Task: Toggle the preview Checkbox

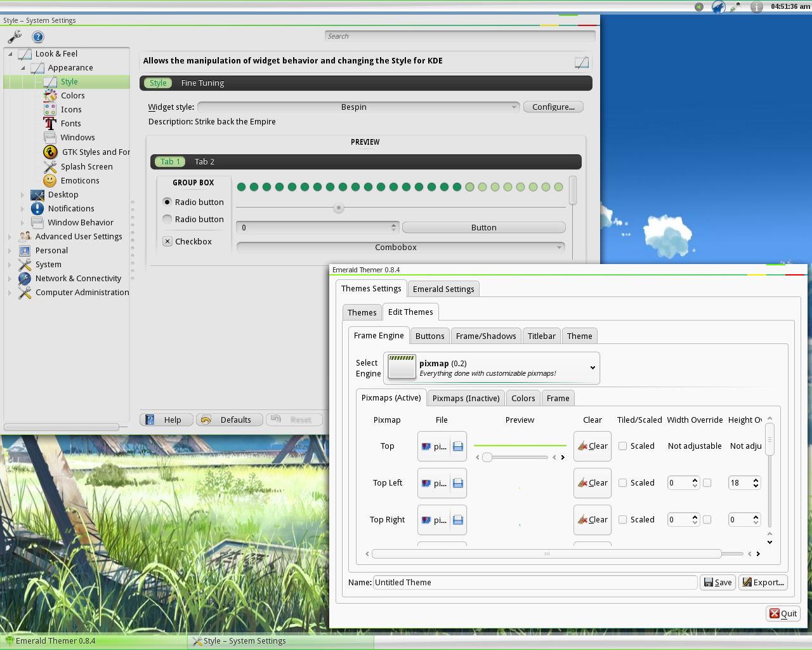Action: coord(167,241)
